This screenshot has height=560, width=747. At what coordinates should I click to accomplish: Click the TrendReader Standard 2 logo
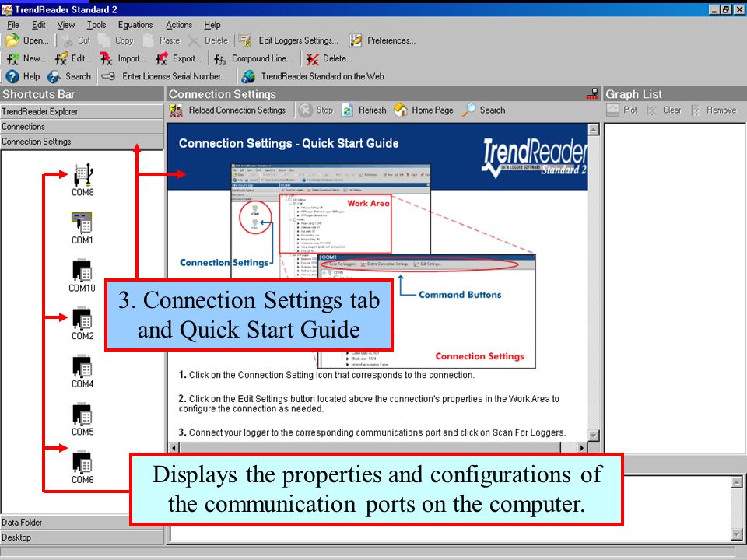click(535, 159)
